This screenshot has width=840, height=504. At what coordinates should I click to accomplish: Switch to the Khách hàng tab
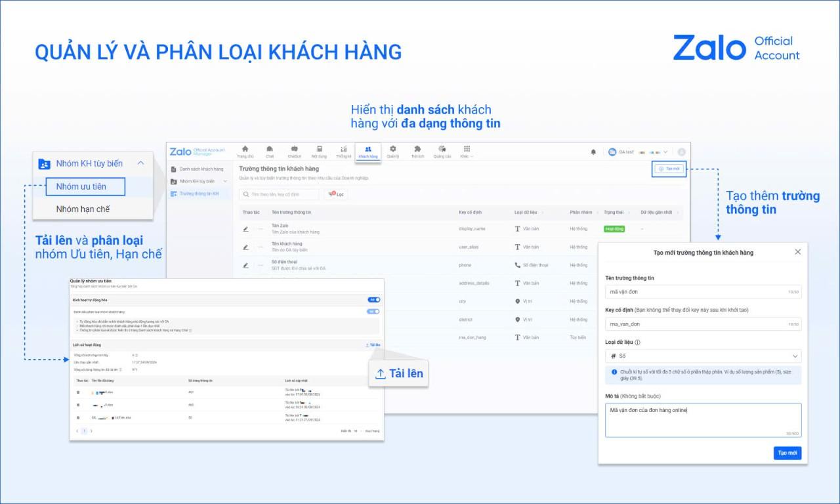click(367, 152)
